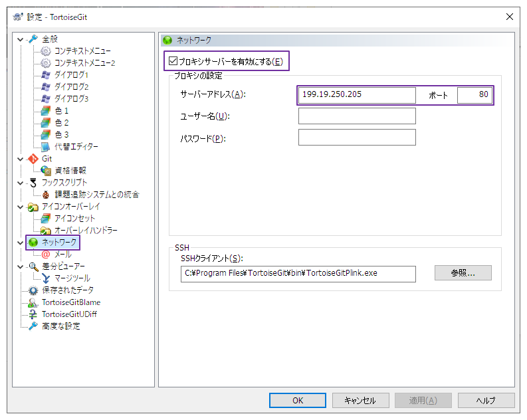Click the gear icon for コンテキストメニュー2

click(46, 63)
